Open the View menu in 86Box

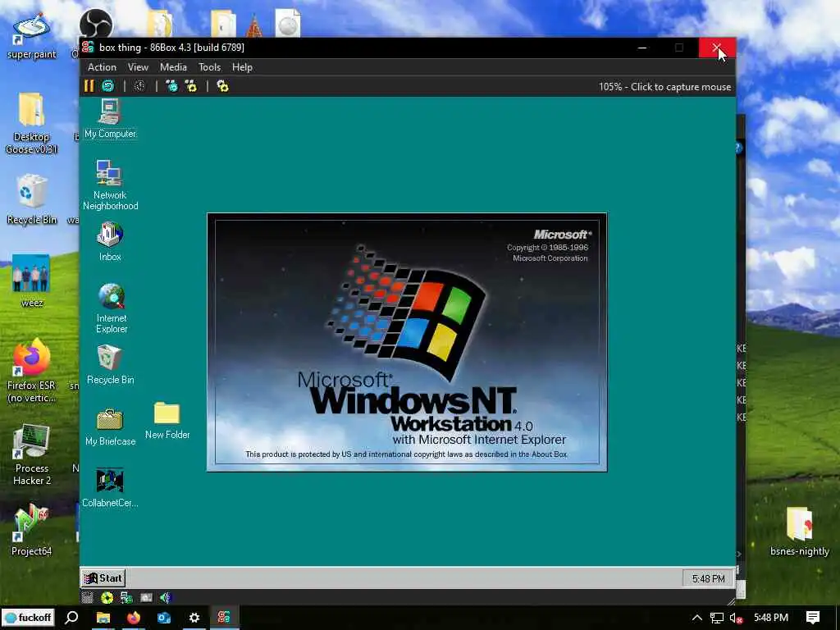138,67
